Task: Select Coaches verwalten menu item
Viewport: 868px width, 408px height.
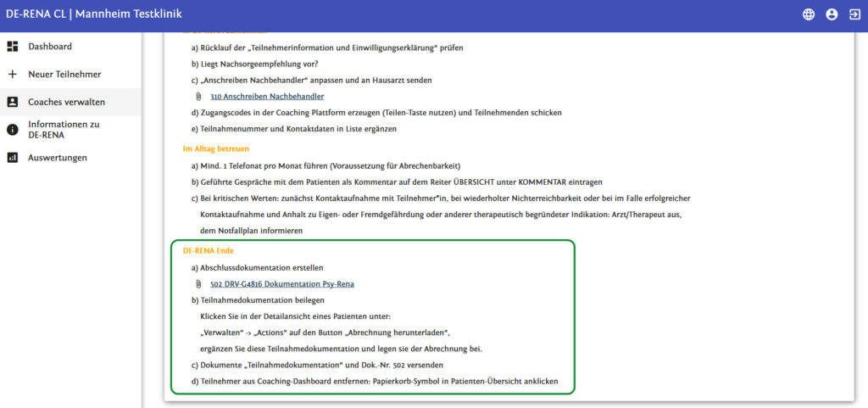Action: pyautogui.click(x=66, y=102)
